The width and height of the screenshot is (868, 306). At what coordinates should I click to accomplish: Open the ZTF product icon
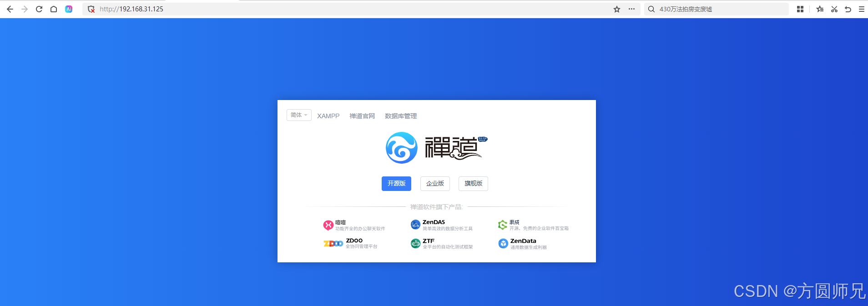pos(415,244)
